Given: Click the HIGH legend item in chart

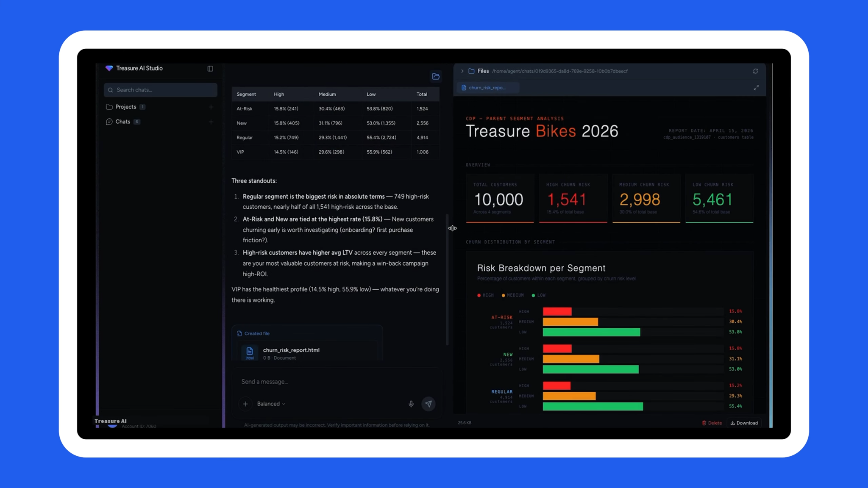Looking at the screenshot, I should pos(486,295).
